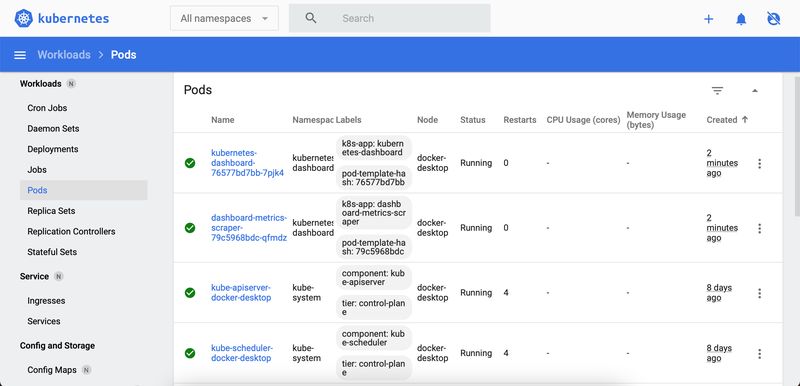Click Running status of kube-scheduler pod
The image size is (800, 386).
[476, 353]
